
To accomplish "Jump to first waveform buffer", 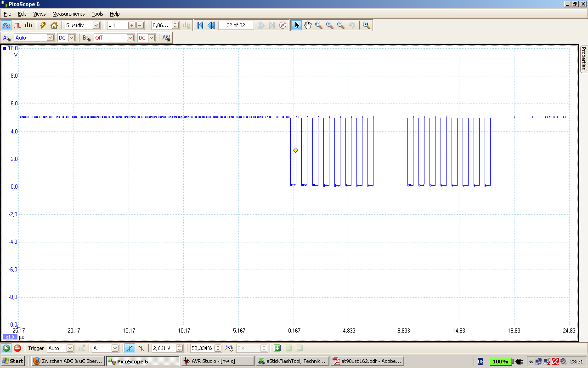I will tap(200, 25).
